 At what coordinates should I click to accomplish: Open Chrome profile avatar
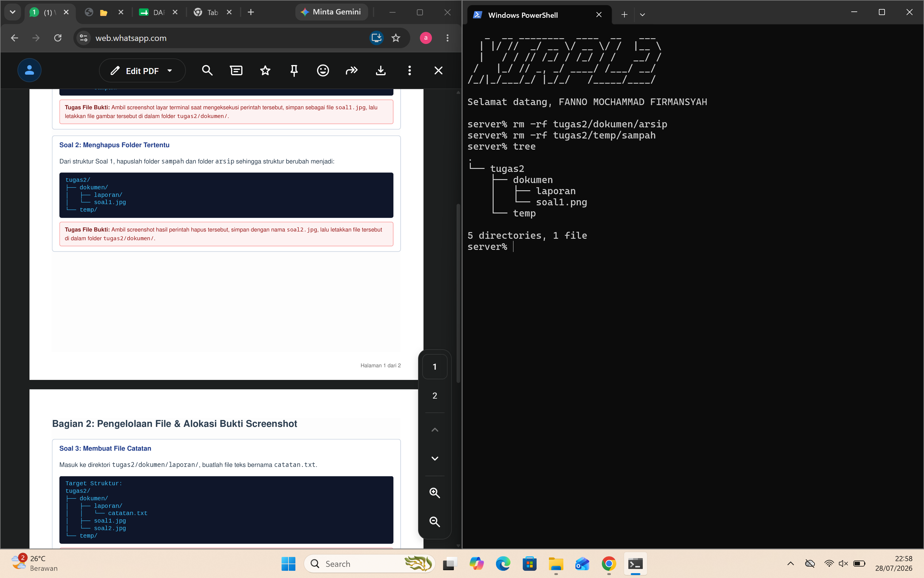click(x=426, y=38)
